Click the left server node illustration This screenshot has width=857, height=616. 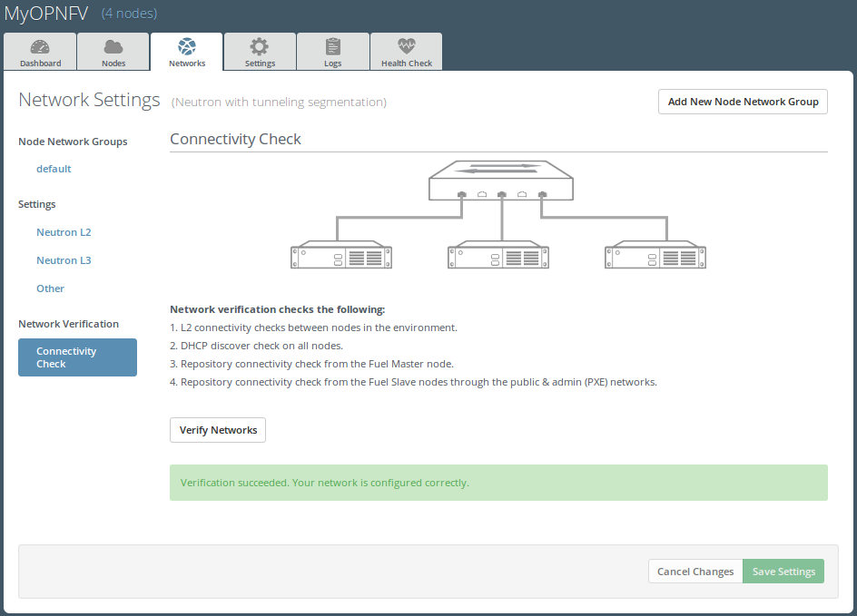pyautogui.click(x=341, y=256)
